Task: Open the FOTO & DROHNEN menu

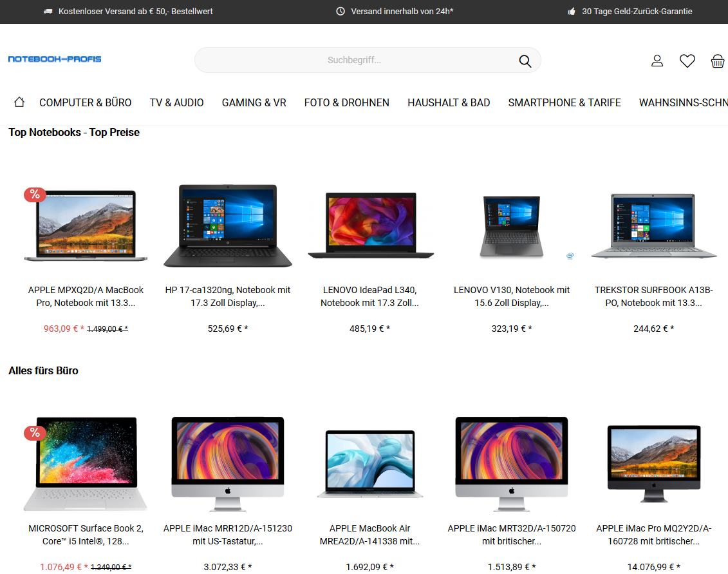Action: [347, 102]
